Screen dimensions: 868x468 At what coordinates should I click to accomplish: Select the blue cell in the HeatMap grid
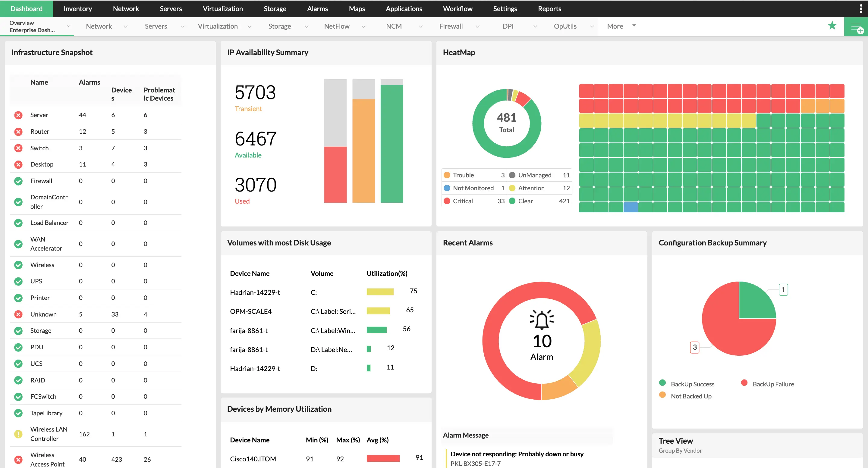point(630,207)
